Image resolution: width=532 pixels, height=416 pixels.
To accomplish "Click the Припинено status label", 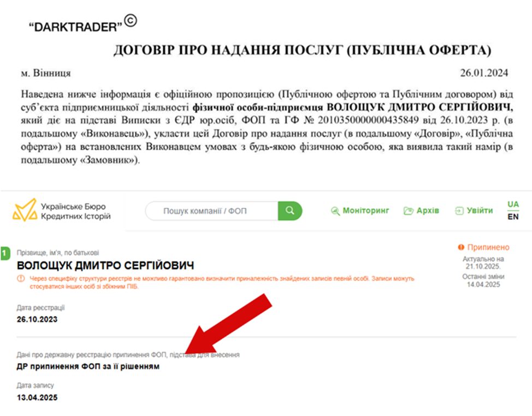I will (x=488, y=247).
